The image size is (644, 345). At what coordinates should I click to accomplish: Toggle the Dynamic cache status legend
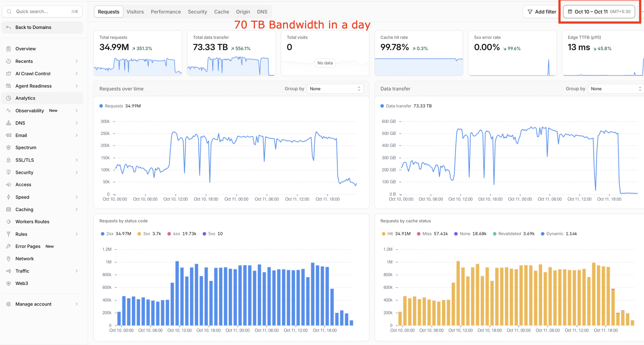(559, 234)
